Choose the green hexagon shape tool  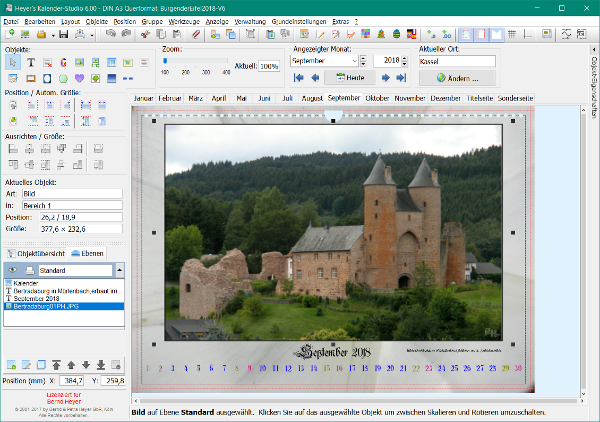click(63, 78)
